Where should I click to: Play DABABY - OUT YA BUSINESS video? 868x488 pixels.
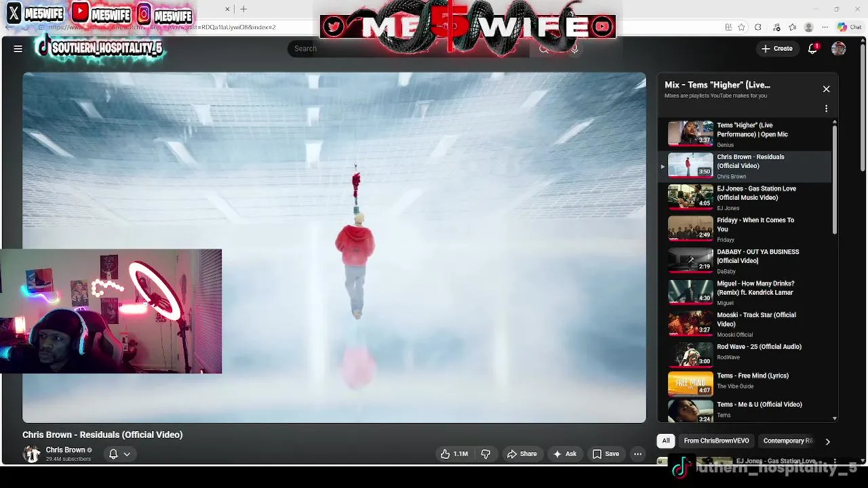tap(744, 261)
